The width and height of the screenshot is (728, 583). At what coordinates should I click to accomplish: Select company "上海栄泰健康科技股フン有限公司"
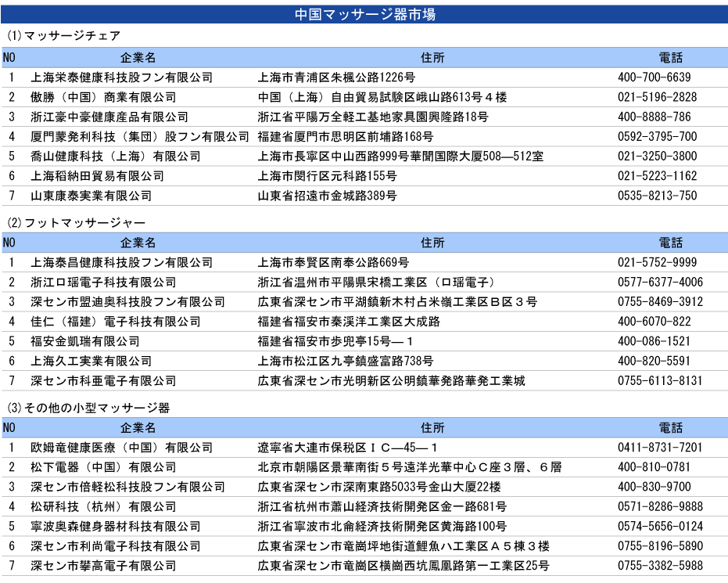122,77
